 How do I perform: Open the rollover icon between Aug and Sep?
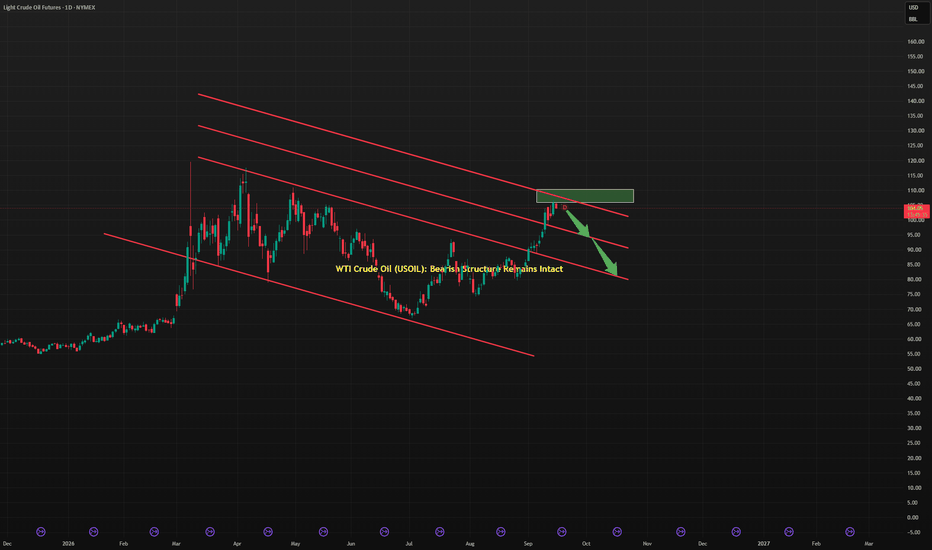coord(500,532)
